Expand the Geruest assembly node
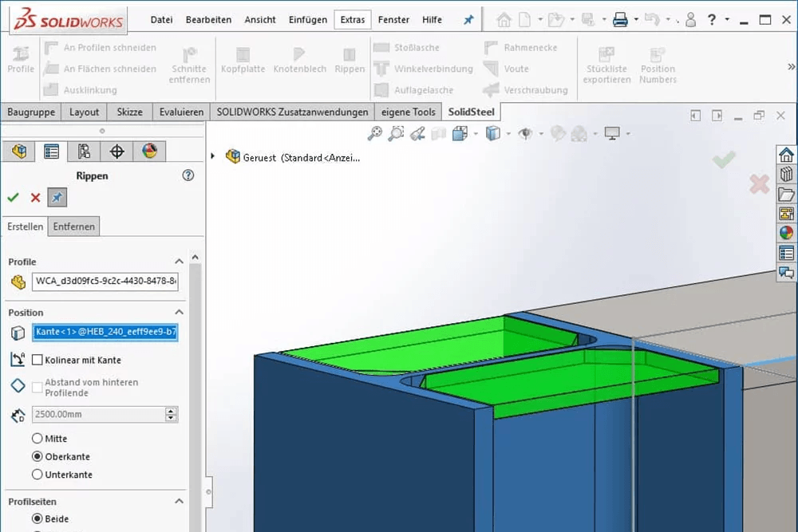 coord(211,157)
